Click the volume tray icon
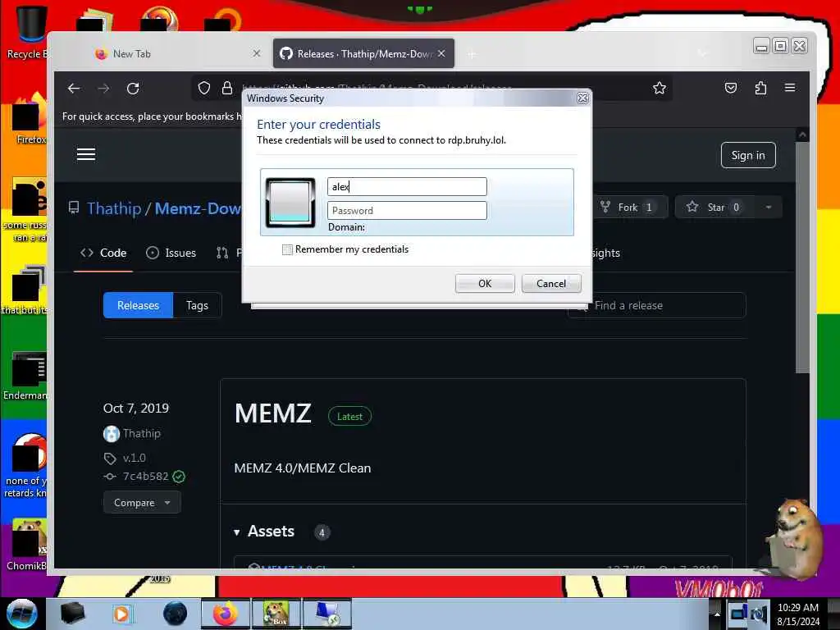 coord(759,614)
